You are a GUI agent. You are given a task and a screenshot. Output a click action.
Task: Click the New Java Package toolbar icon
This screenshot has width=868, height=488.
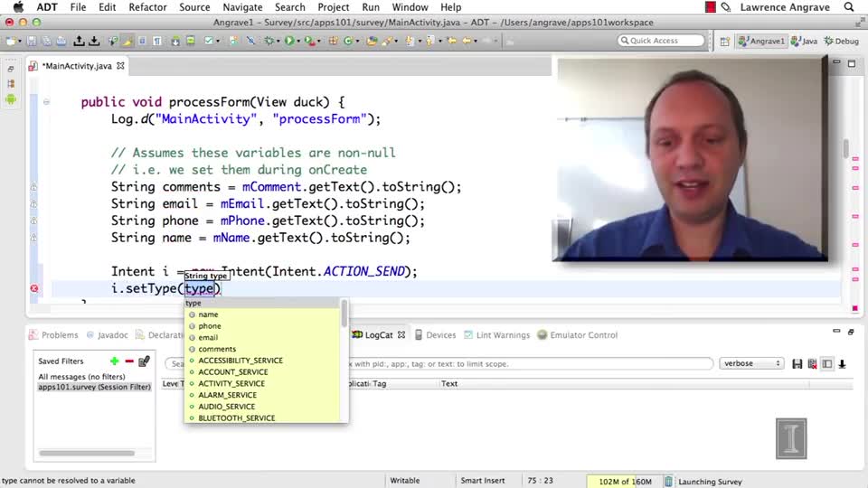(334, 41)
